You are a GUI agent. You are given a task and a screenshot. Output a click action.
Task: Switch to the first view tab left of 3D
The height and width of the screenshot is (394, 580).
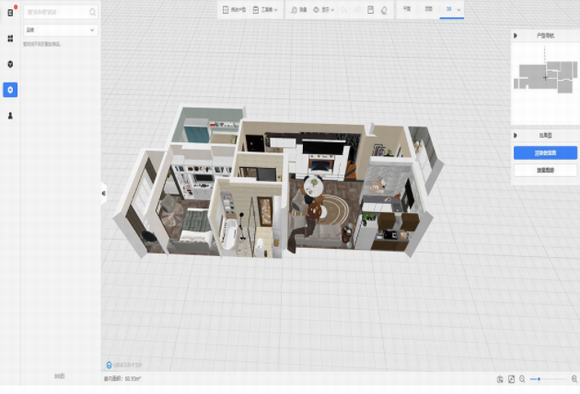[x=407, y=9]
